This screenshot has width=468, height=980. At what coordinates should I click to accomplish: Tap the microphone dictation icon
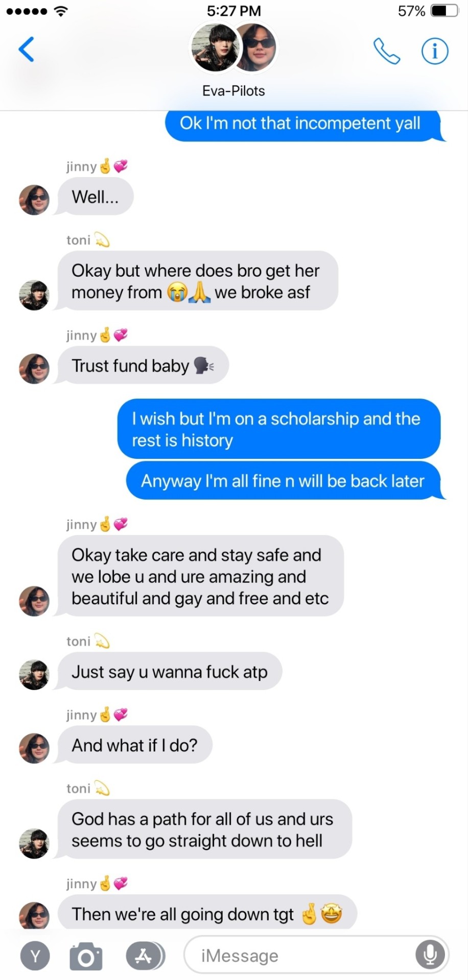430,955
